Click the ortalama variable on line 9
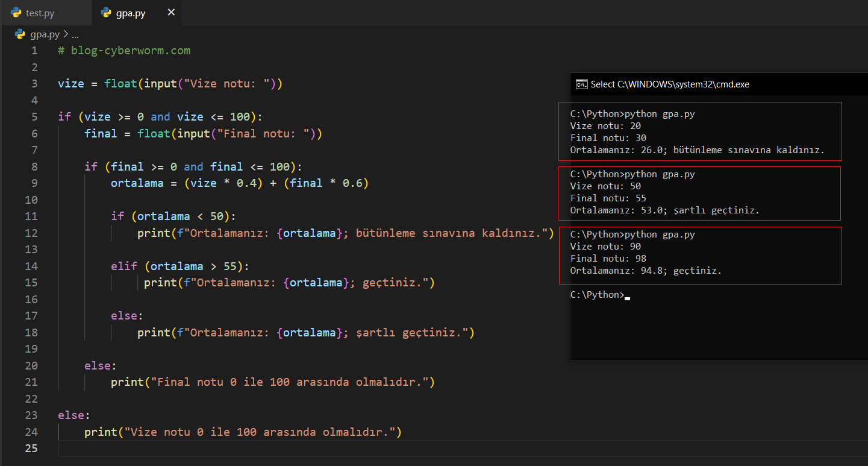The width and height of the screenshot is (868, 466). coord(137,183)
